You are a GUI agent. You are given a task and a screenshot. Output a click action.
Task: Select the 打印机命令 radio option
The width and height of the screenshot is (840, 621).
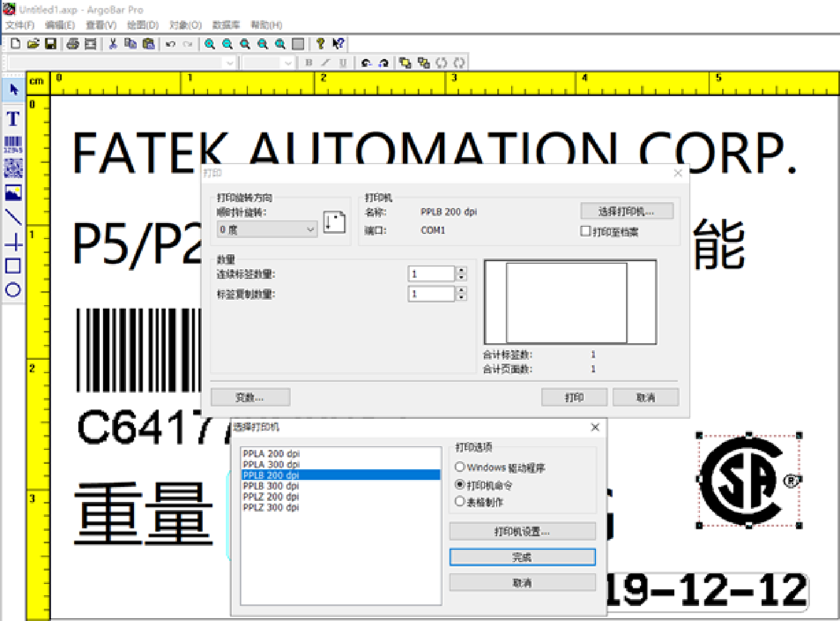pos(460,484)
